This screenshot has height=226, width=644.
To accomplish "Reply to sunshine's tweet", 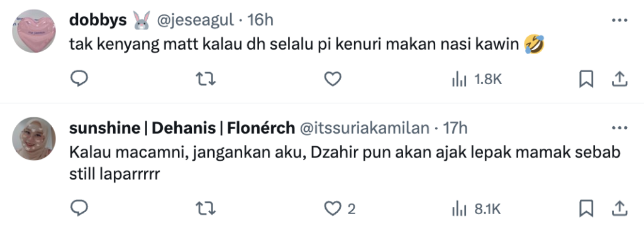I will [x=79, y=209].
